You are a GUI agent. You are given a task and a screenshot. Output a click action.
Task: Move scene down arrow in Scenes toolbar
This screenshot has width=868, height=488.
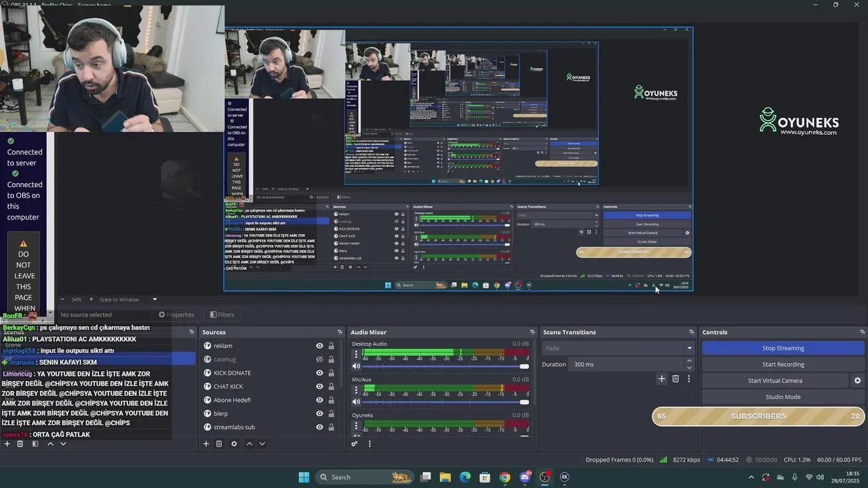63,444
